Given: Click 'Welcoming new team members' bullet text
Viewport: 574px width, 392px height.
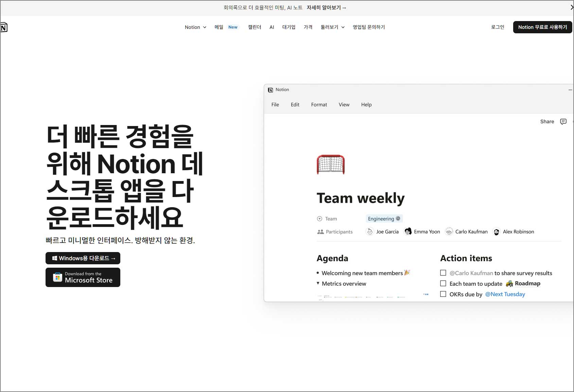Looking at the screenshot, I should click(x=362, y=273).
